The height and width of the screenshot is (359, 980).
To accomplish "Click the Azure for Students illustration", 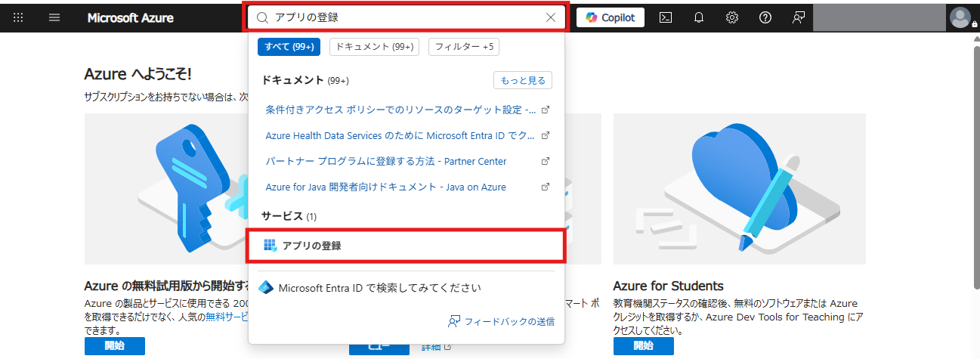I will 740,189.
